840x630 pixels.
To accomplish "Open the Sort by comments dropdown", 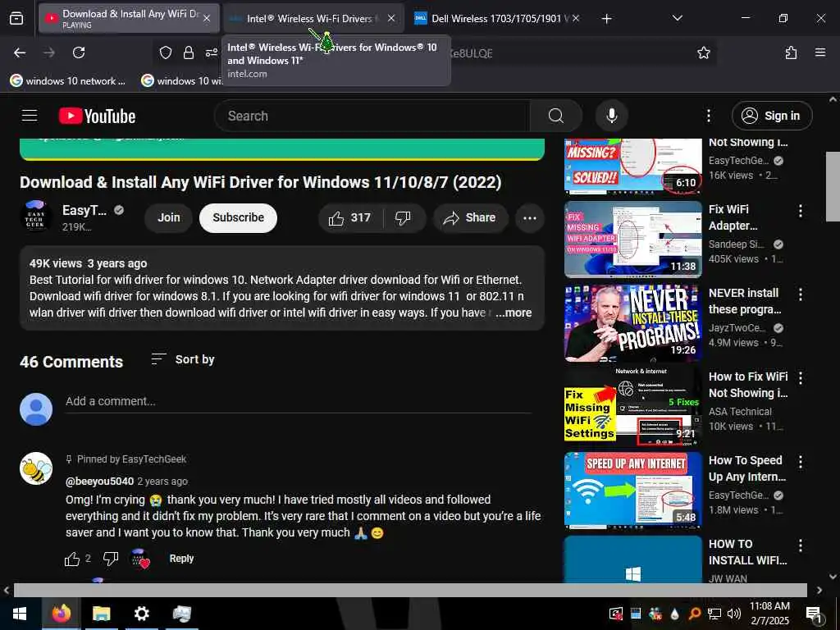I will coord(183,359).
